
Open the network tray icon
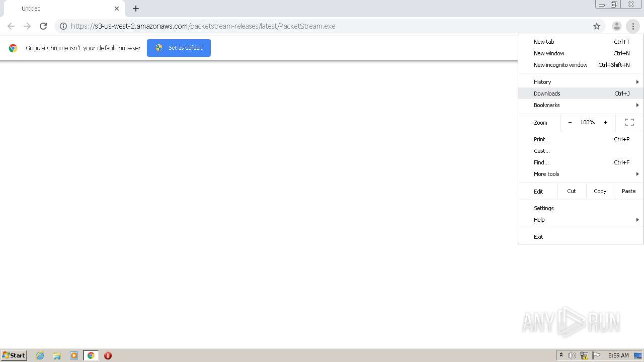click(584, 355)
